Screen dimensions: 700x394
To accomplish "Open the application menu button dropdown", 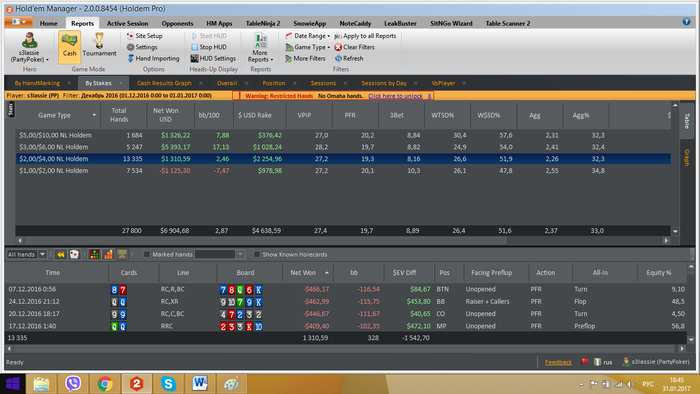I will (x=18, y=22).
